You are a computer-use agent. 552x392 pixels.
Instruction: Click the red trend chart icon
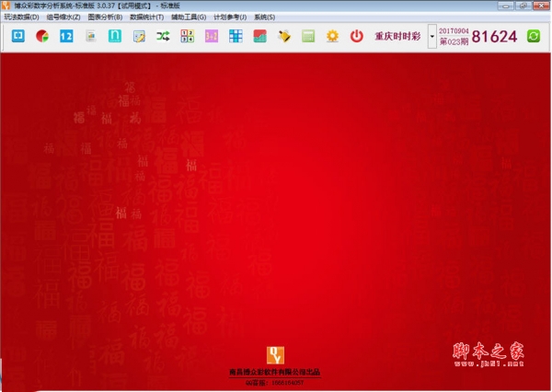pyautogui.click(x=259, y=36)
